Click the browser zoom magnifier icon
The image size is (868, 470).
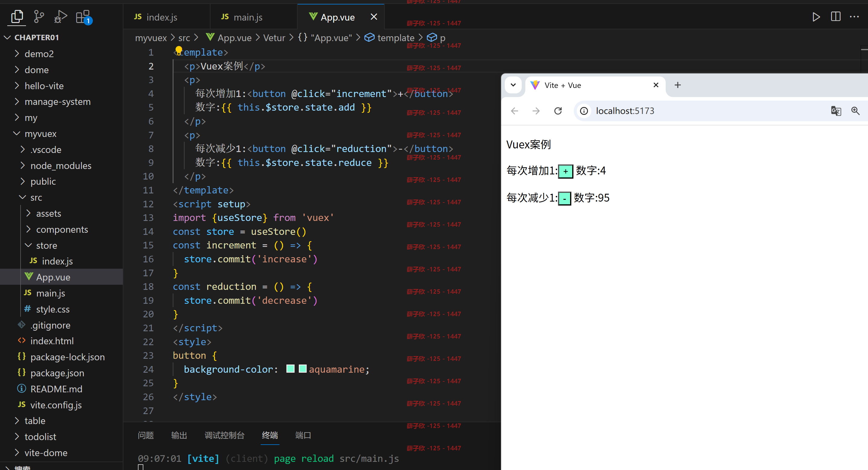(x=855, y=111)
